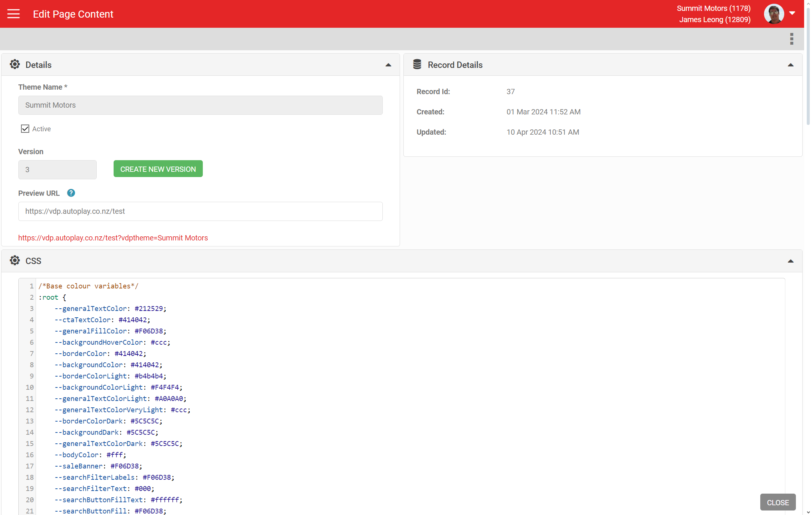Click the Close button
Viewport: 812px width, 515px height.
click(x=778, y=502)
